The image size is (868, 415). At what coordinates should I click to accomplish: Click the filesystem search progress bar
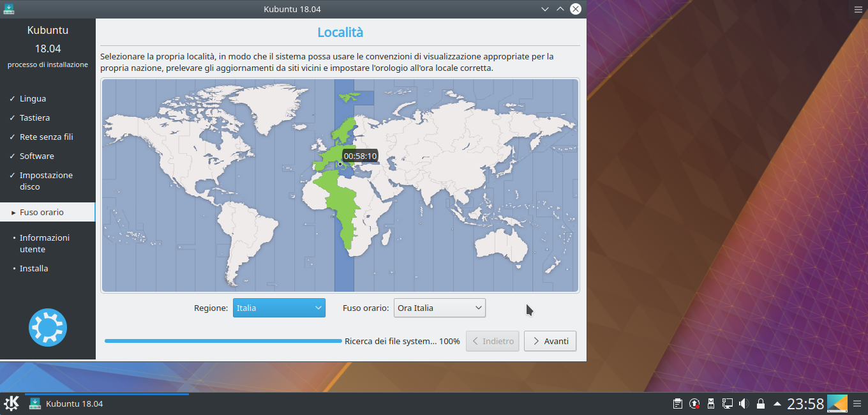point(223,341)
